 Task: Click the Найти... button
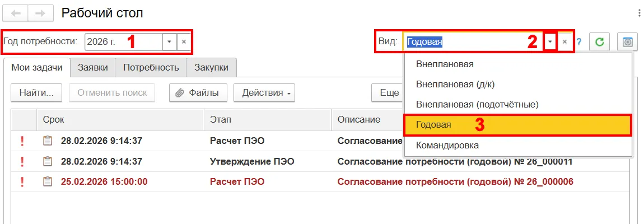tap(36, 93)
